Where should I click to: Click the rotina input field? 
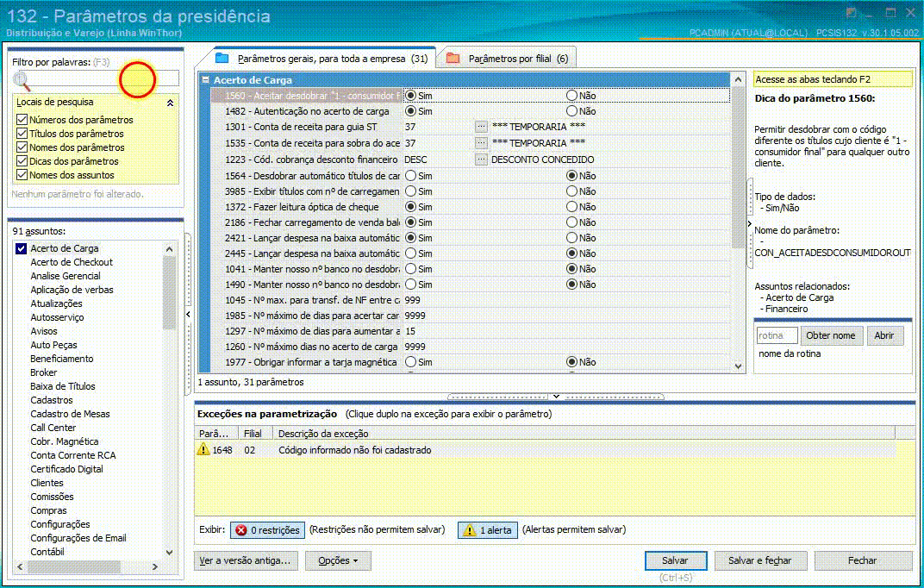pos(777,335)
